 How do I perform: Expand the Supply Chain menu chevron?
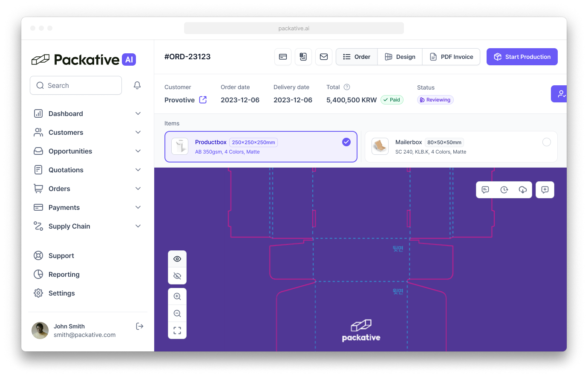[138, 226]
